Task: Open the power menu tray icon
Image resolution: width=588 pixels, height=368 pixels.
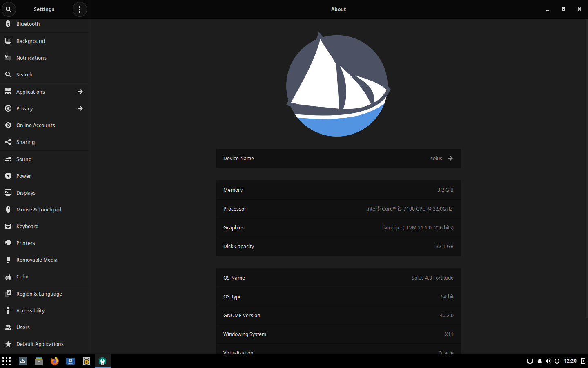Action: 557,361
